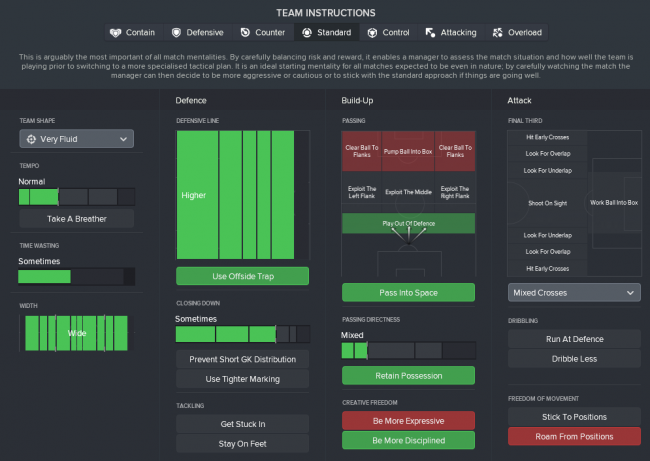Image resolution: width=650 pixels, height=461 pixels.
Task: Select Exploit The Middle passing zone
Action: coord(408,190)
